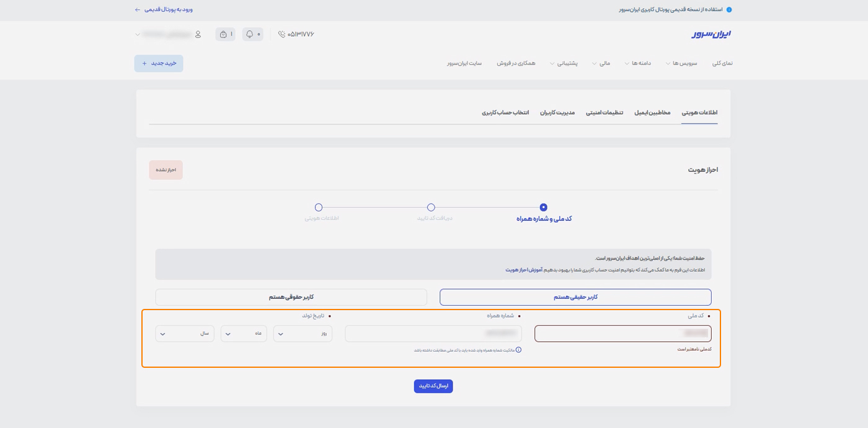Switch to the تنظیمات امنیتی tab
Screen dimensions: 868x428
(604, 112)
